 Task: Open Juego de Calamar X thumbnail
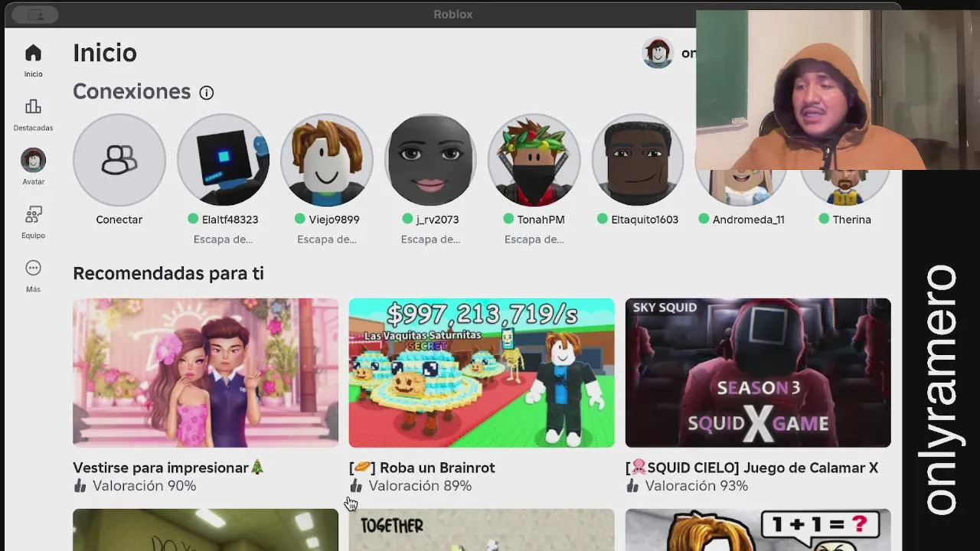(758, 373)
